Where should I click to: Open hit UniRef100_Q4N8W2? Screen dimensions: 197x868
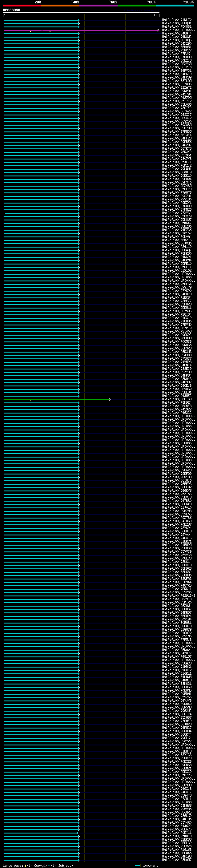[177, 37]
